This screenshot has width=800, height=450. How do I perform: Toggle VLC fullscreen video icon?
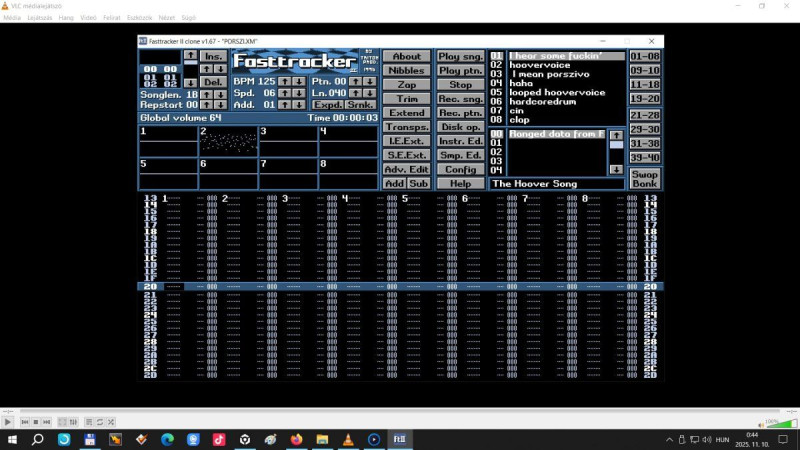click(62, 422)
